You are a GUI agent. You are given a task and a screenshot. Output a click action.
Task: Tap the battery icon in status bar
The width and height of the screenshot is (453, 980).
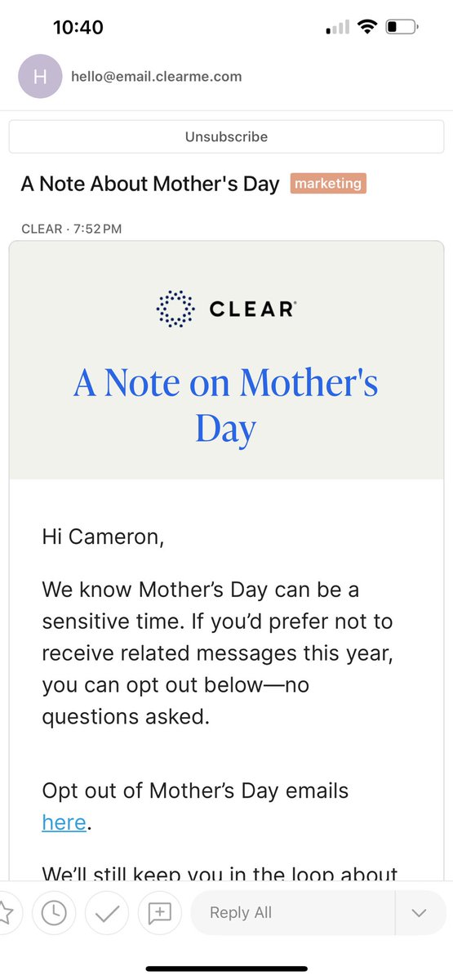(402, 27)
